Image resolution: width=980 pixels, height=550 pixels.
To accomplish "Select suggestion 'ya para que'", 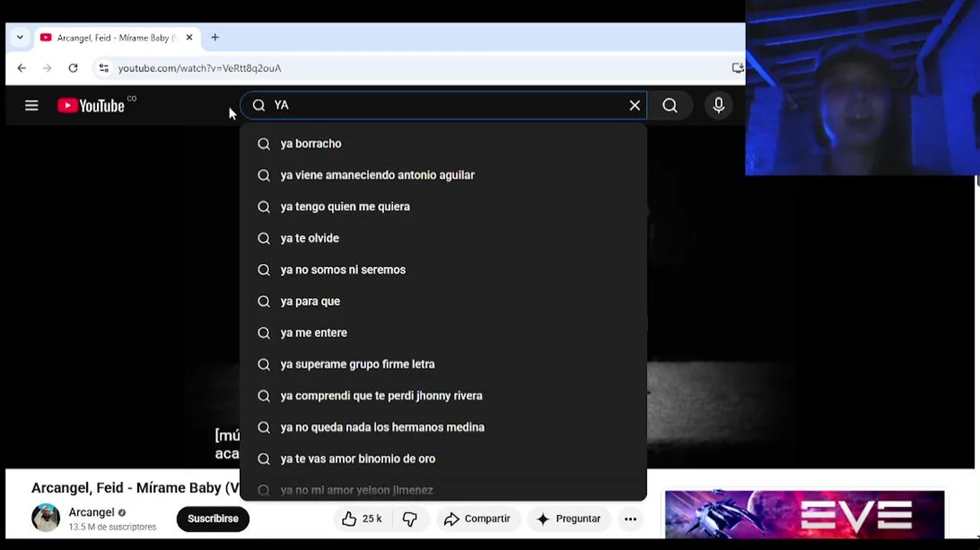I will point(443,301).
